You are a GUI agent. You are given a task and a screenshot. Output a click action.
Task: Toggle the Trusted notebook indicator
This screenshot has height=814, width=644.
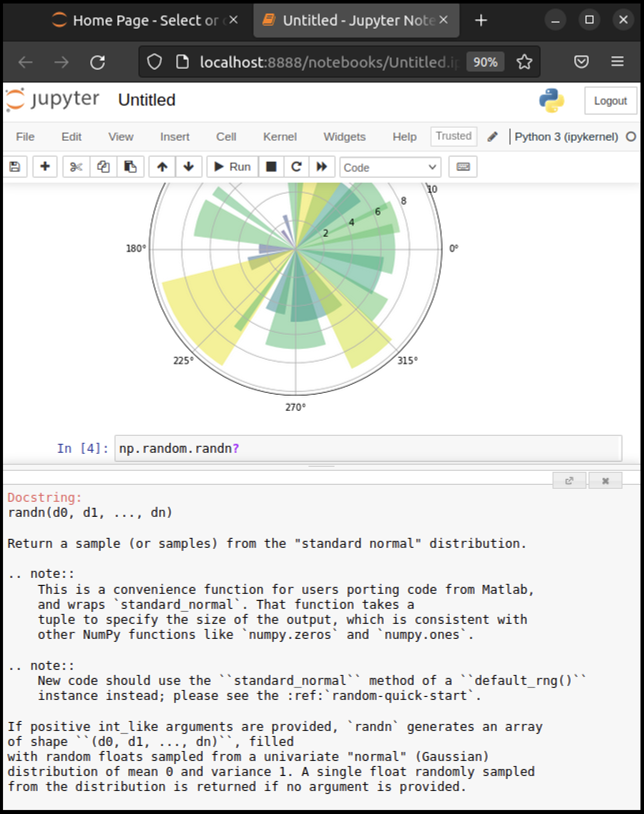pyautogui.click(x=453, y=137)
